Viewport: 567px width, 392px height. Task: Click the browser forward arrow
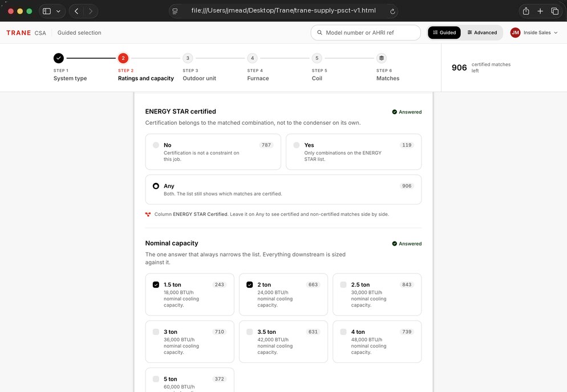[x=90, y=11]
